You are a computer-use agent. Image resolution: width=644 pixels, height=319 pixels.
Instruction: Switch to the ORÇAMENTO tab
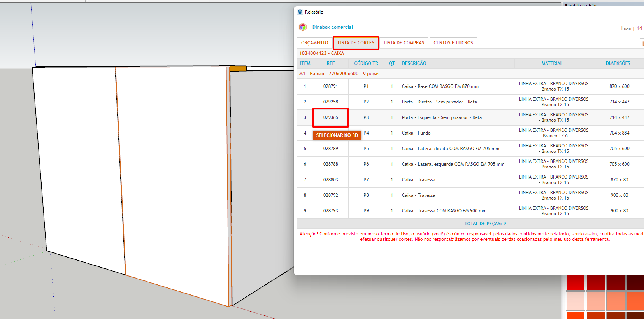coord(314,43)
